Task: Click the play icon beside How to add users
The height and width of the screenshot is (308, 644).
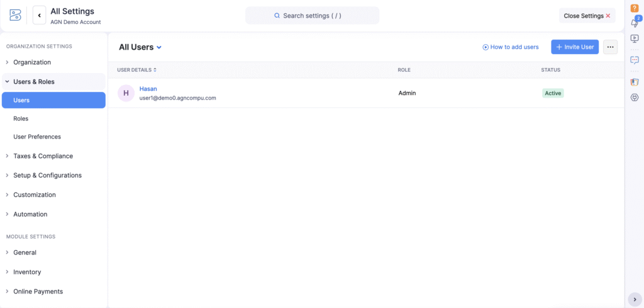Action: [486, 47]
